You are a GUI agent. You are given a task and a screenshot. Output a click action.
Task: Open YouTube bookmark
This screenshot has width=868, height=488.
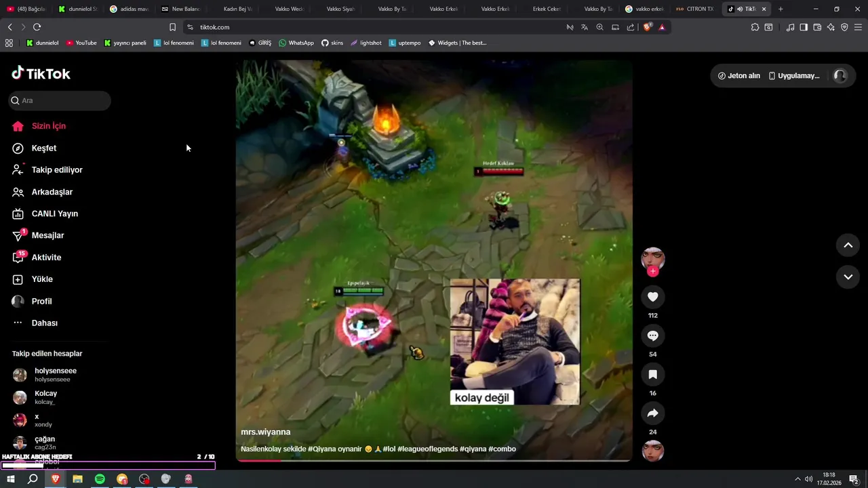tap(81, 43)
